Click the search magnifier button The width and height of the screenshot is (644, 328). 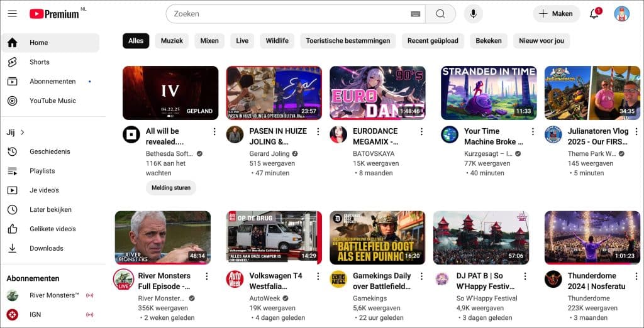pyautogui.click(x=440, y=14)
